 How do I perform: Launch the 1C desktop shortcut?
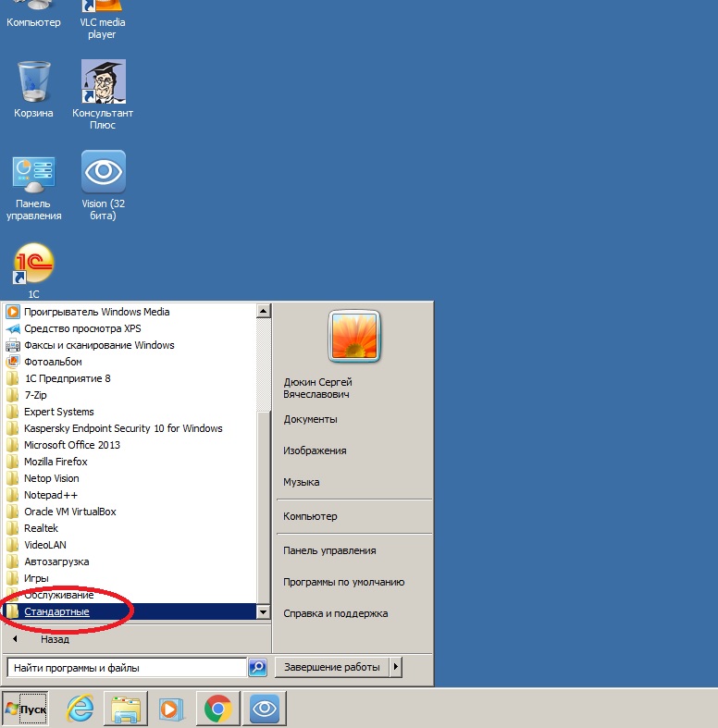pos(33,271)
